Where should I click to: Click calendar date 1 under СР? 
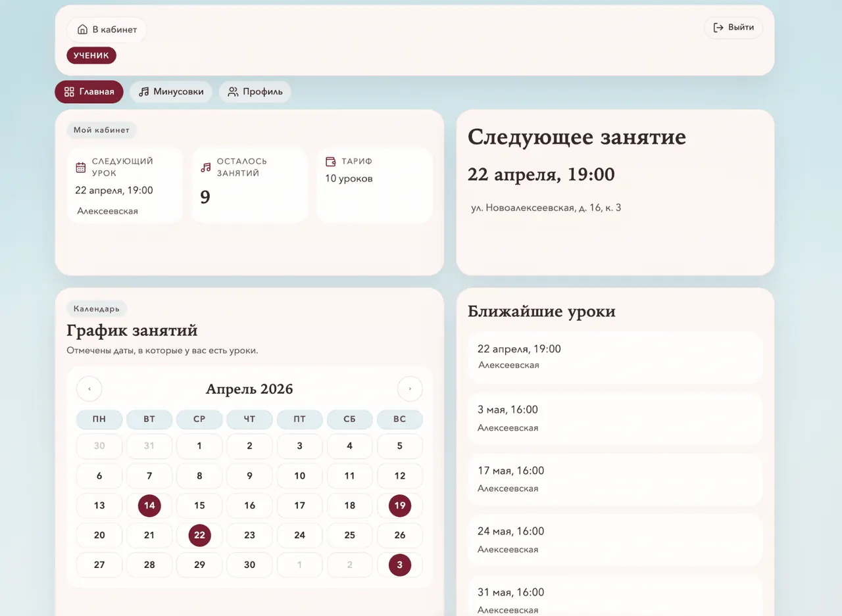click(x=199, y=446)
